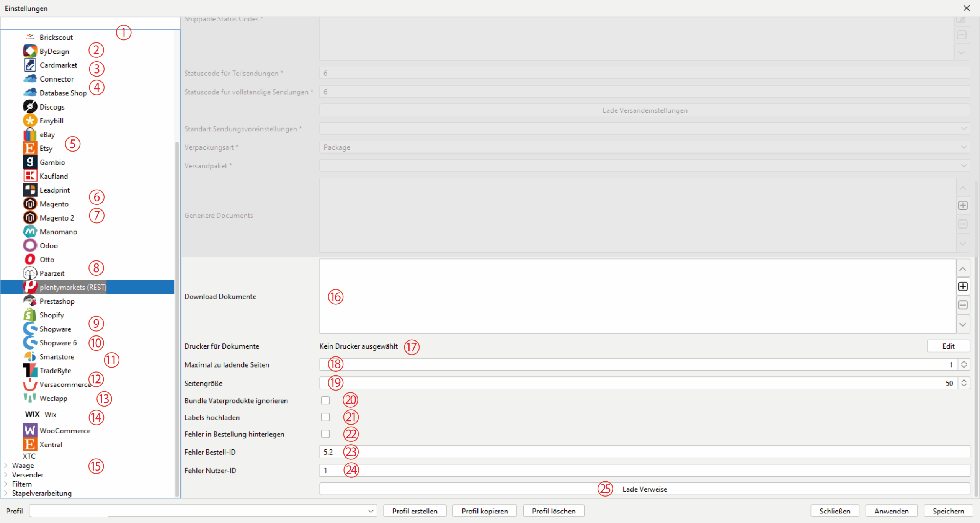Click the Prestashop icon
This screenshot has width=980, height=523.
pos(30,301)
